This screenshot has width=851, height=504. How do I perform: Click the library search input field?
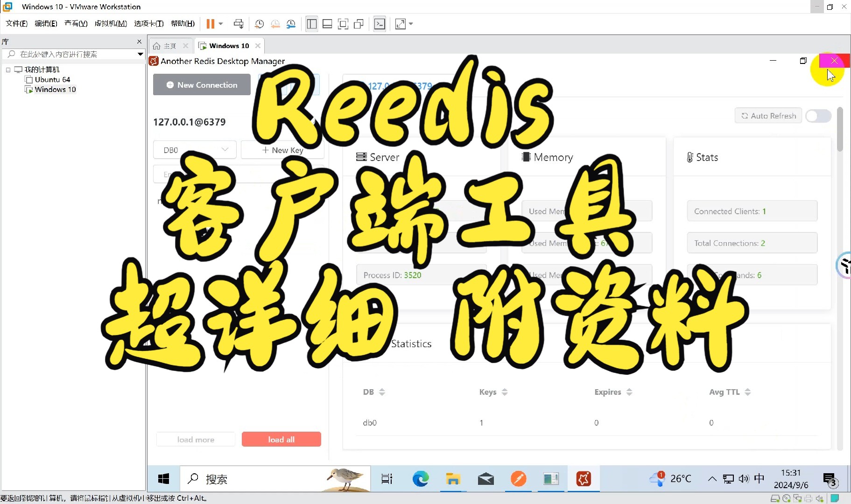pyautogui.click(x=75, y=54)
